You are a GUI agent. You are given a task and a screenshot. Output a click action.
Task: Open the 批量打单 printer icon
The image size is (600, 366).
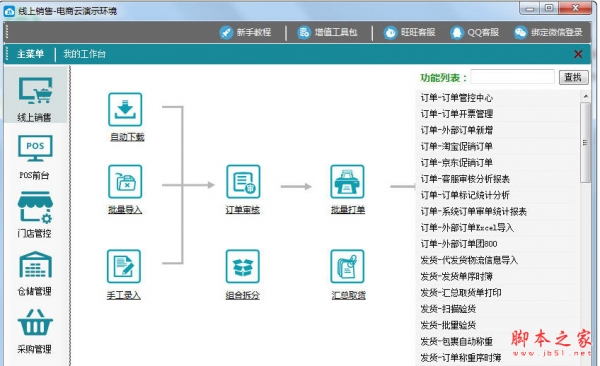347,181
